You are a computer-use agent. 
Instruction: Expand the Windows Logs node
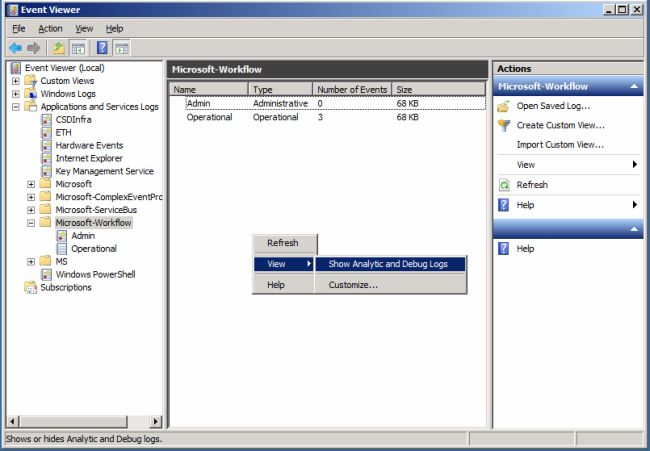pos(16,94)
